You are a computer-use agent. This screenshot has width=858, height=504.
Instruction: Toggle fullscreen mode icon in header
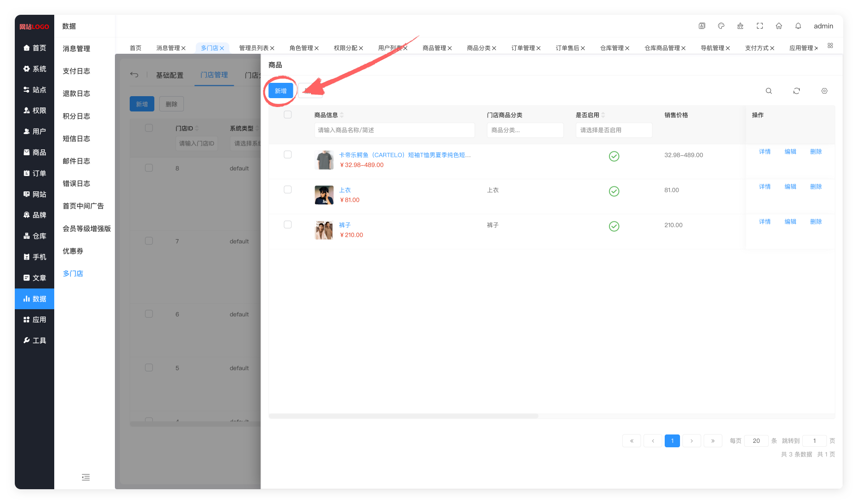(x=759, y=26)
